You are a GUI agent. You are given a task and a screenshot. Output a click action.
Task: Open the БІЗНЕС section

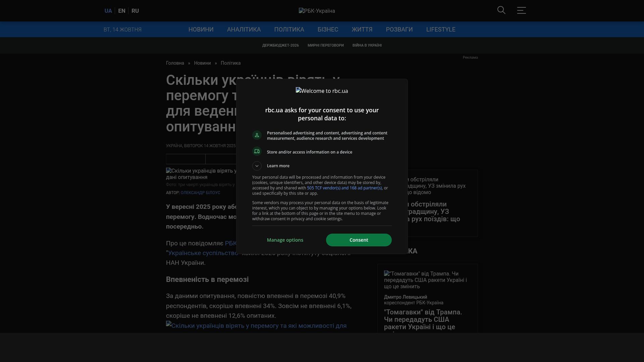328,29
